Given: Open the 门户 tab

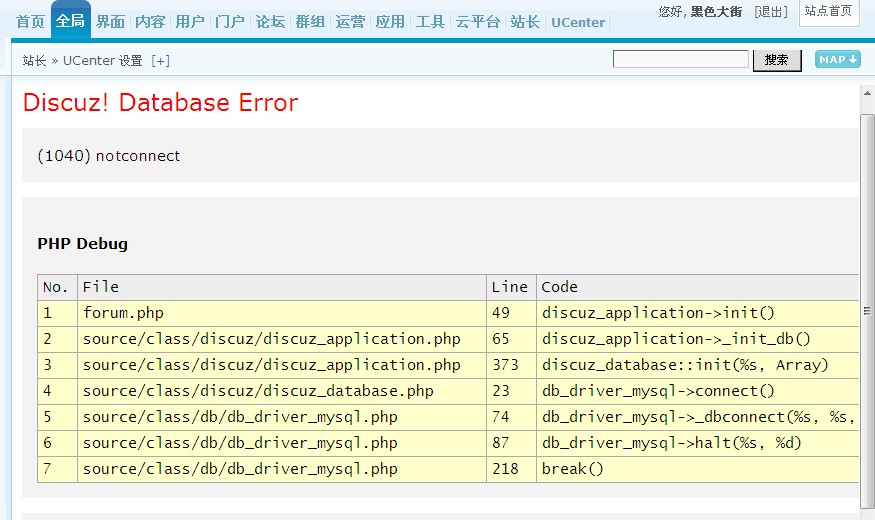Looking at the screenshot, I should point(230,22).
